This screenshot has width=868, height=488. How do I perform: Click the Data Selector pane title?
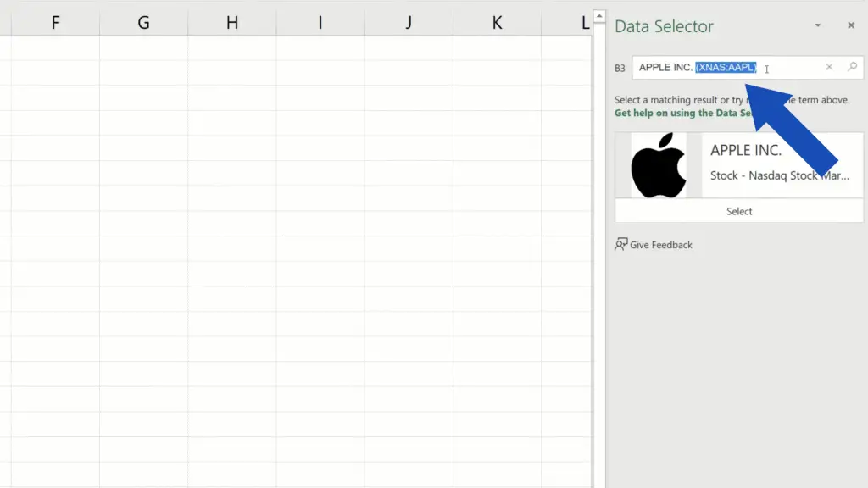[x=664, y=26]
